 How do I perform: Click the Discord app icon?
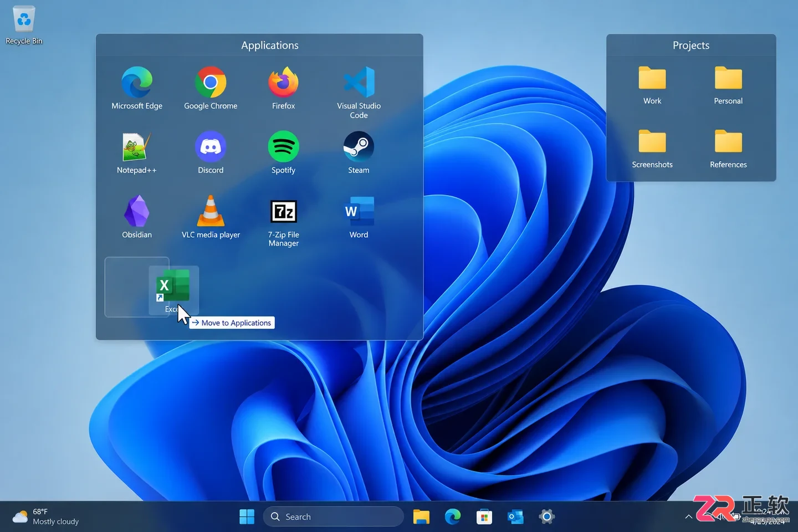pyautogui.click(x=211, y=147)
